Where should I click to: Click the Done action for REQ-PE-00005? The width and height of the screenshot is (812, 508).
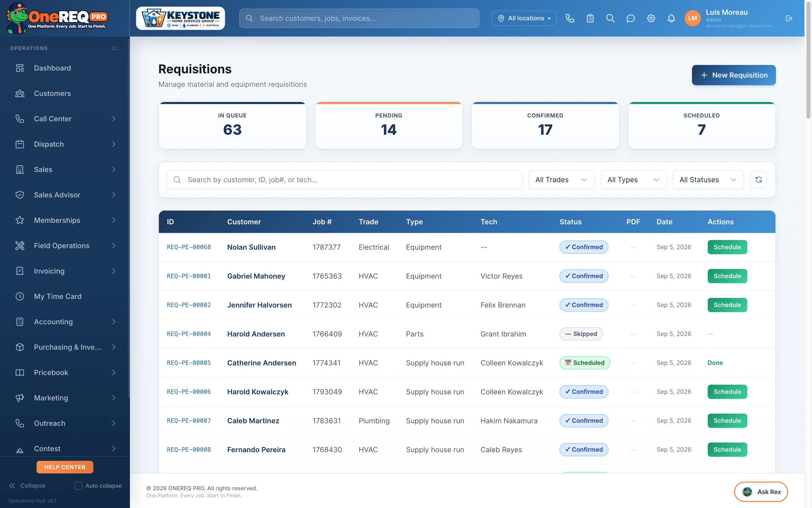(715, 363)
